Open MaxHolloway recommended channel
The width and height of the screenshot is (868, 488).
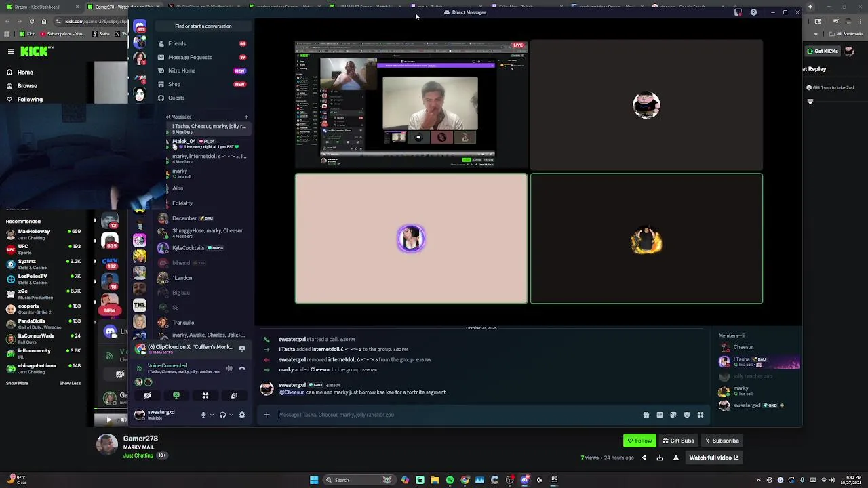43,234
